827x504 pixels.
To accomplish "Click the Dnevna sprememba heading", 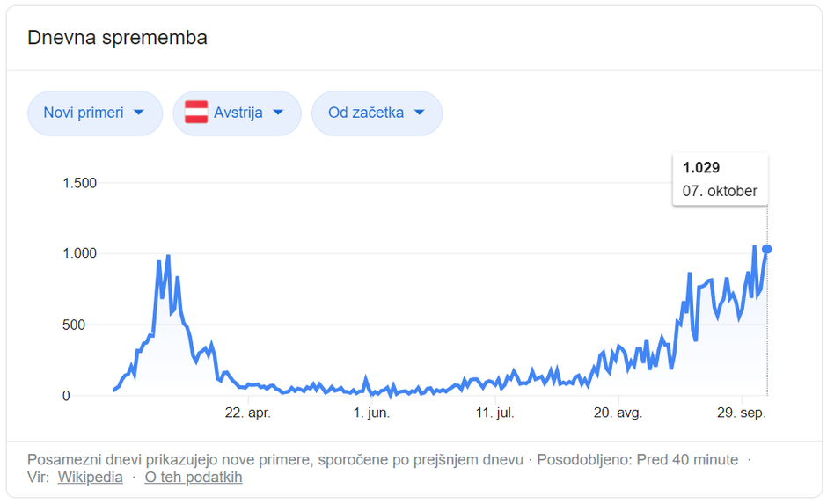I will pos(117,38).
